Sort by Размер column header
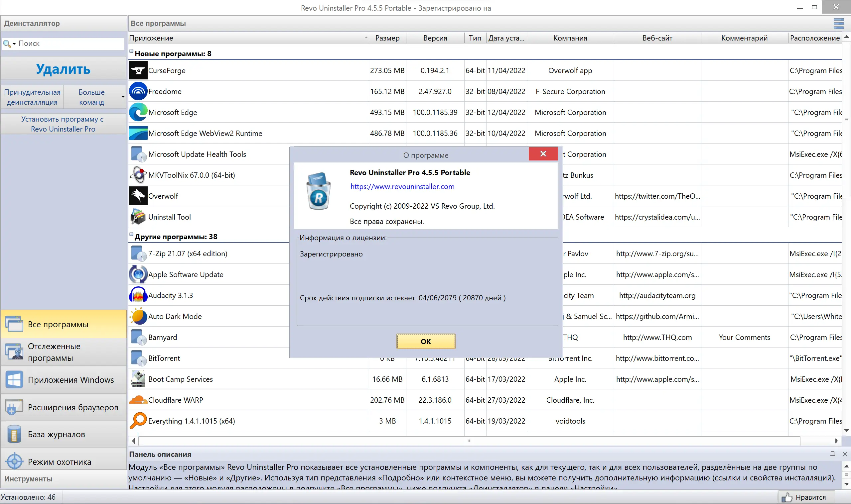851x504 pixels. pyautogui.click(x=387, y=38)
